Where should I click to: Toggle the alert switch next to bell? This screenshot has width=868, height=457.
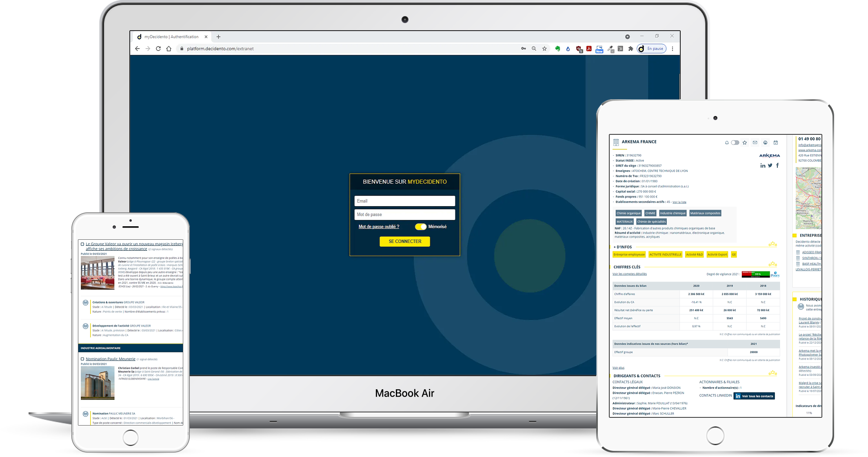[x=735, y=143]
